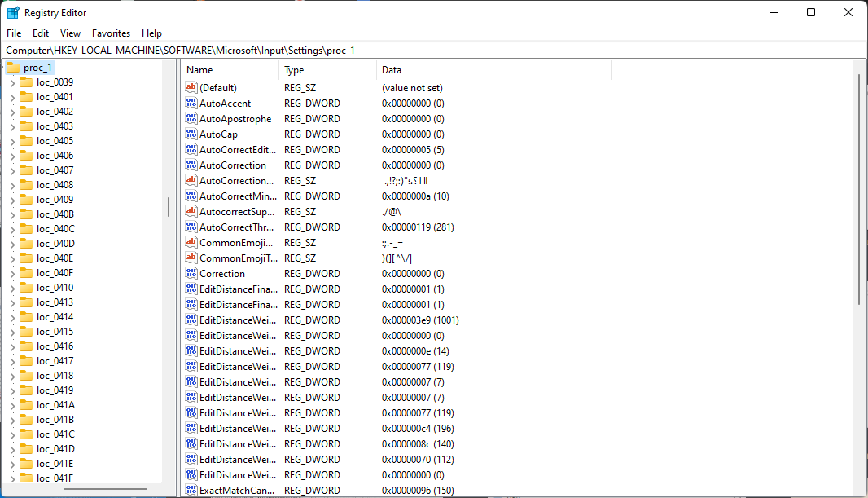Select the proc_1 folder icon

point(13,68)
